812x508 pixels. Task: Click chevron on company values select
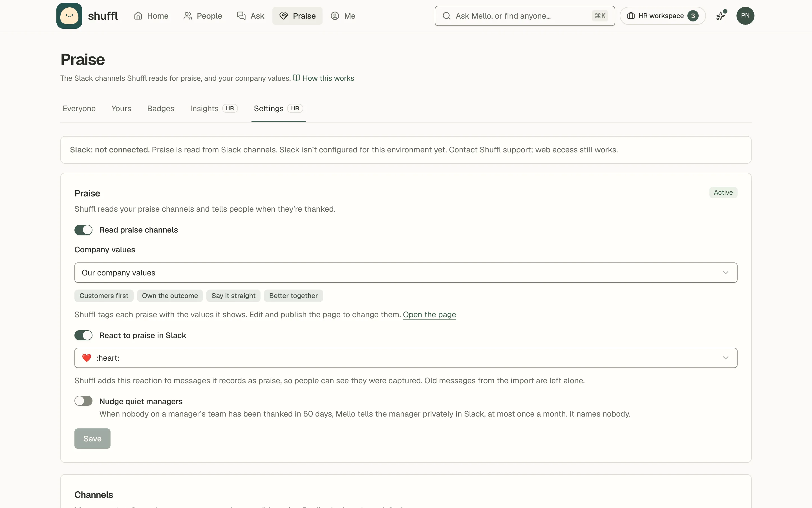pyautogui.click(x=725, y=272)
